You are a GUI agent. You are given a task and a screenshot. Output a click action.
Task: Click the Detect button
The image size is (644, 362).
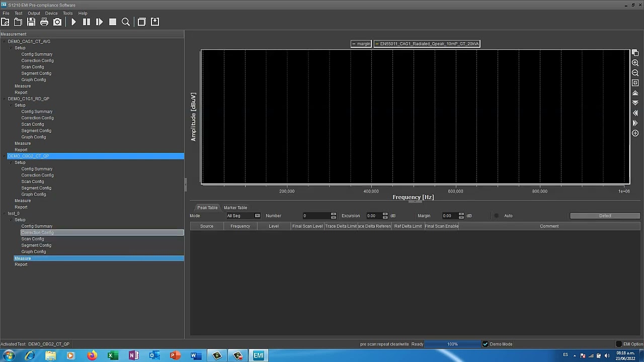pos(605,216)
